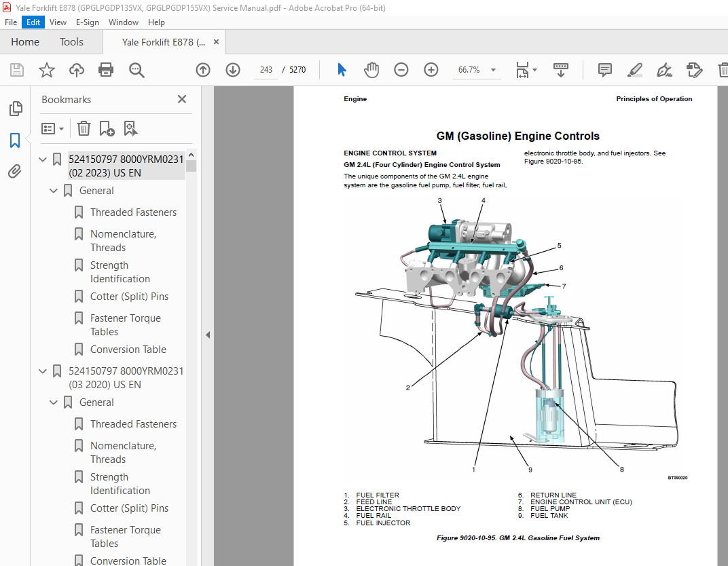The height and width of the screenshot is (566, 728).
Task: Open the Attachments paperclip pane
Action: pos(15,172)
